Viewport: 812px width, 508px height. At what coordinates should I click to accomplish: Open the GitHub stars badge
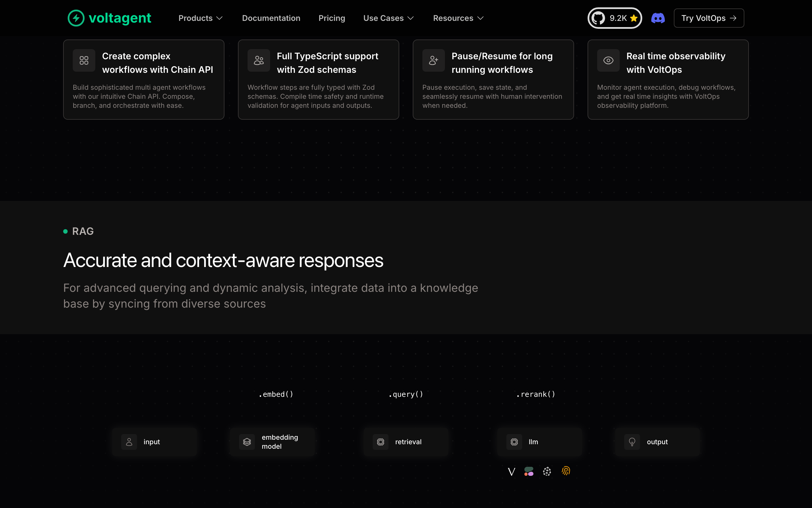615,18
